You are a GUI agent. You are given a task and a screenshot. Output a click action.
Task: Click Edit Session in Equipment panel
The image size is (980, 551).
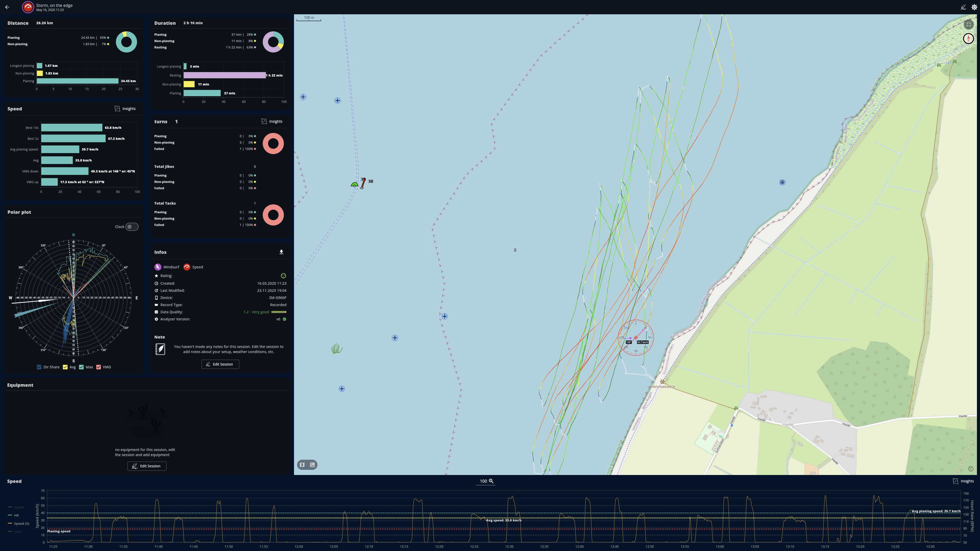point(146,466)
